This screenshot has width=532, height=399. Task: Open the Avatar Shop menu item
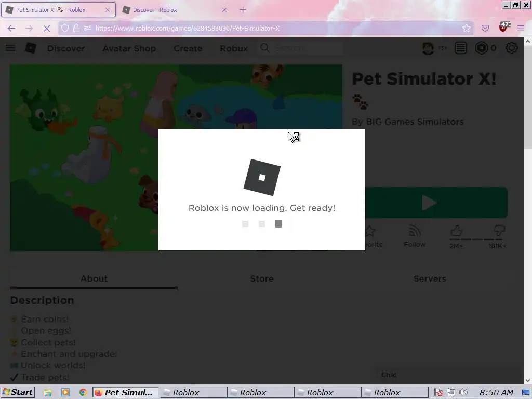point(129,48)
